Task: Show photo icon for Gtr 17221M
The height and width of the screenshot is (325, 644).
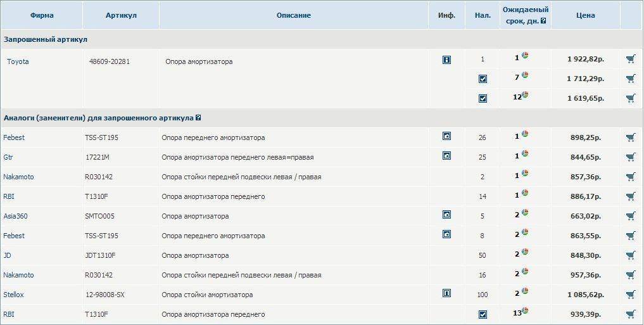Action: 446,155
